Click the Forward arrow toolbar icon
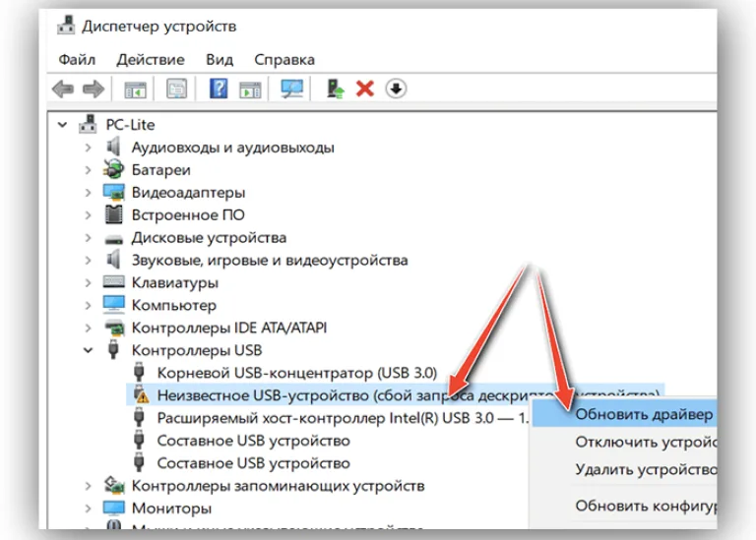The height and width of the screenshot is (540, 756). click(x=94, y=90)
